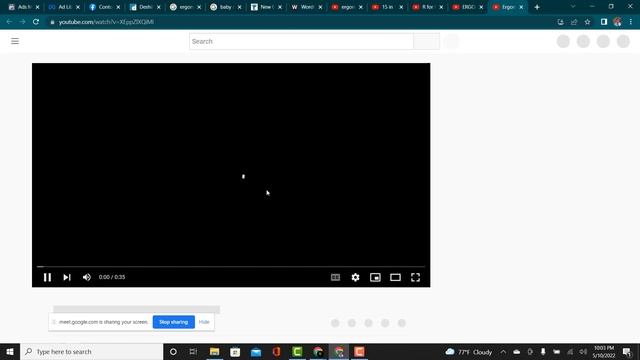Switch to the 'ERGO' YouTube tab
640x360 pixels.
point(468,7)
